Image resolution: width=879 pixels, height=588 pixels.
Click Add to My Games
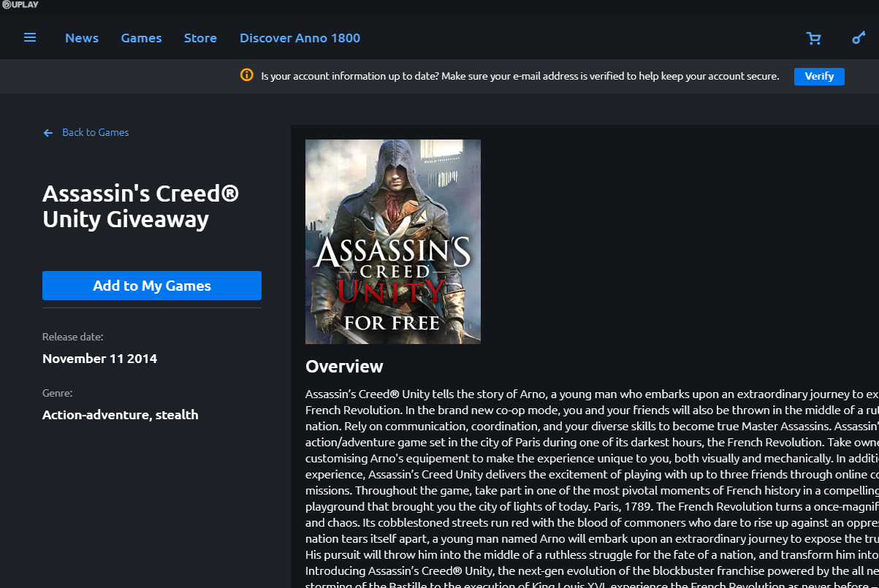(x=151, y=285)
